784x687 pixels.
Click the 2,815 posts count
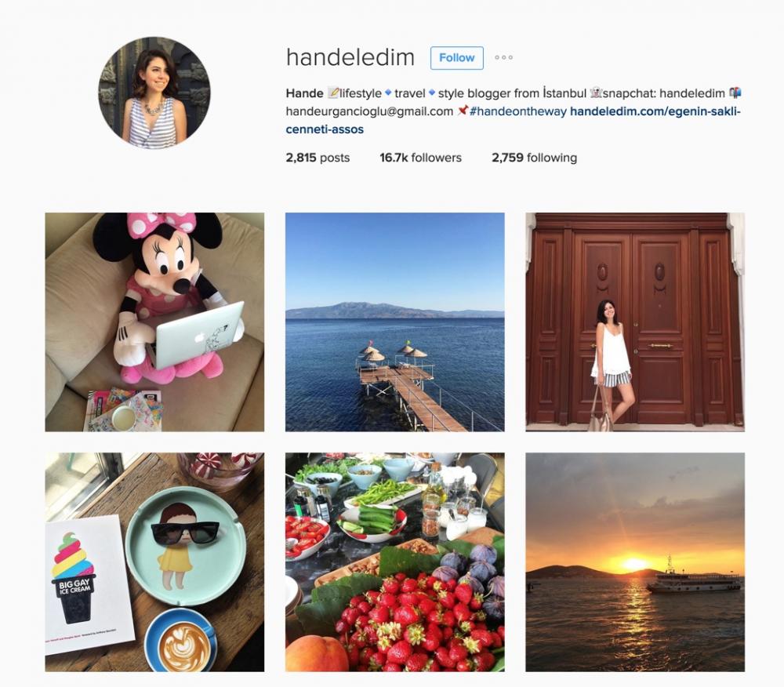click(318, 158)
